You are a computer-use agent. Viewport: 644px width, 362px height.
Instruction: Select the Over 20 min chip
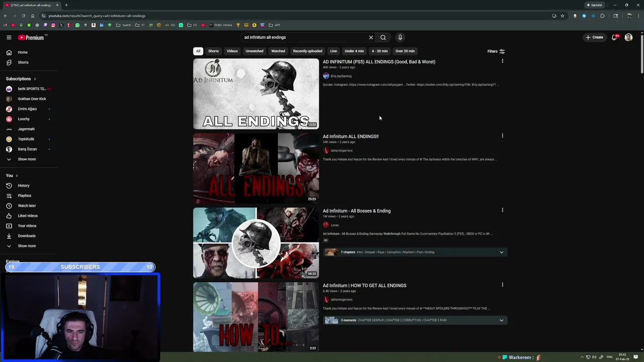[x=405, y=51]
